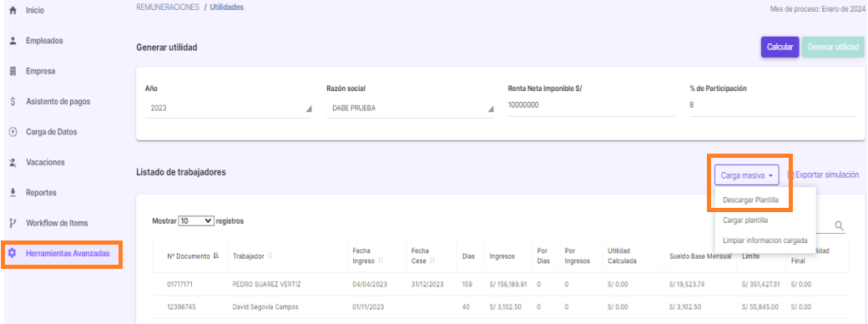Select Cargar plantilla menu option

pos(745,220)
